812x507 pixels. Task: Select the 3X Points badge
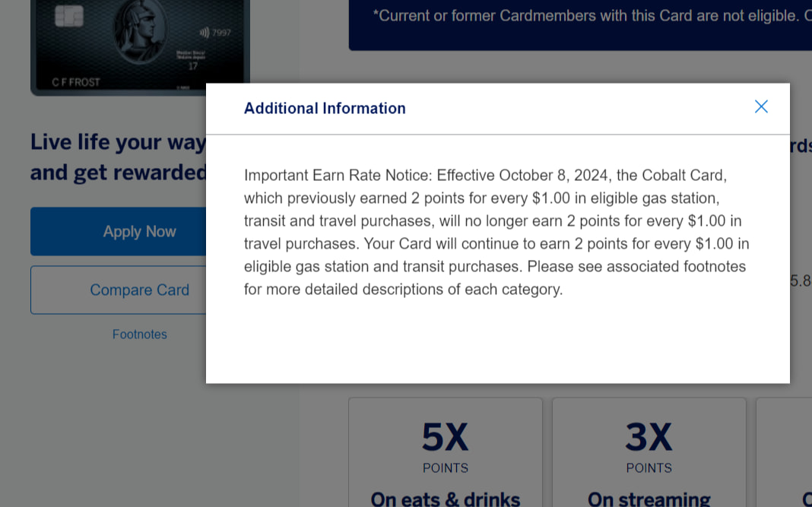coord(649,448)
